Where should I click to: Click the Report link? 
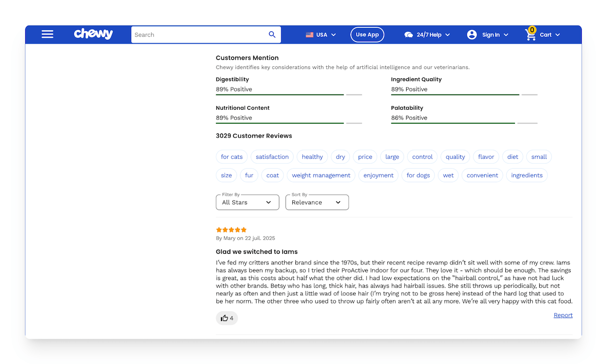pyautogui.click(x=563, y=315)
